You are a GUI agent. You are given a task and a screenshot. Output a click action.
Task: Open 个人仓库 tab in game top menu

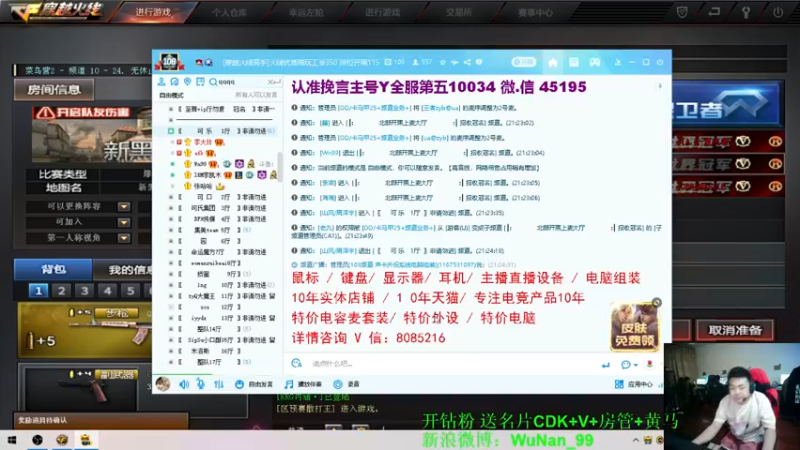pyautogui.click(x=230, y=12)
